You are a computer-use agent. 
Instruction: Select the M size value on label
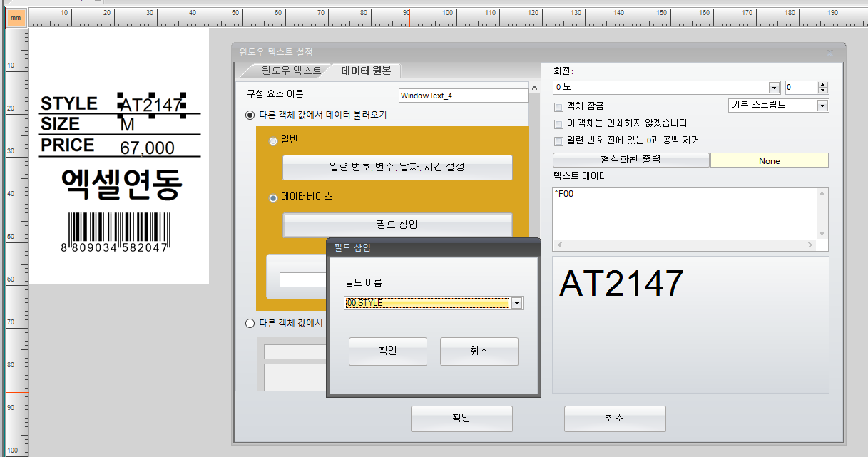click(128, 126)
